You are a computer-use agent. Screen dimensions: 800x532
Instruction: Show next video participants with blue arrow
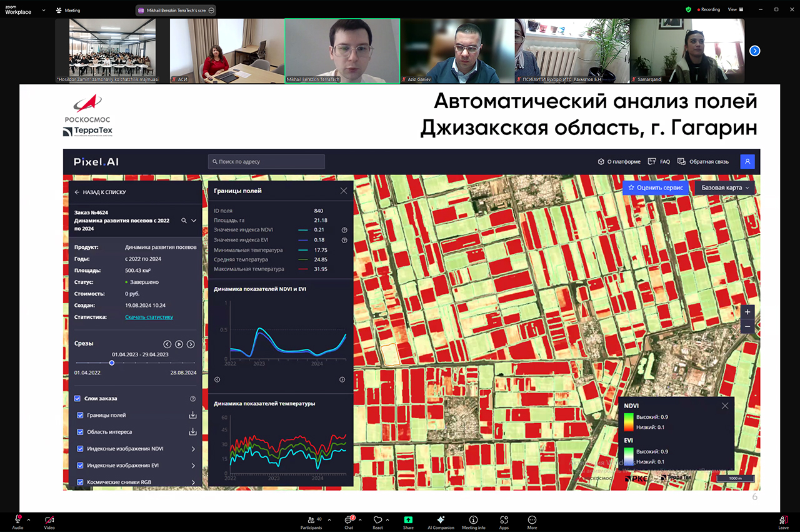754,51
